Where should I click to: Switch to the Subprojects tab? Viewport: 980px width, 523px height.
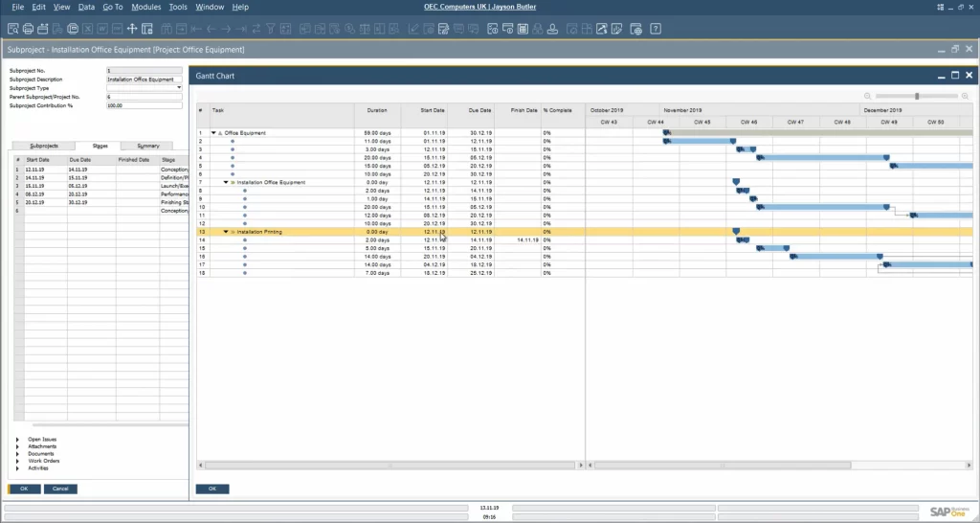[x=44, y=146]
